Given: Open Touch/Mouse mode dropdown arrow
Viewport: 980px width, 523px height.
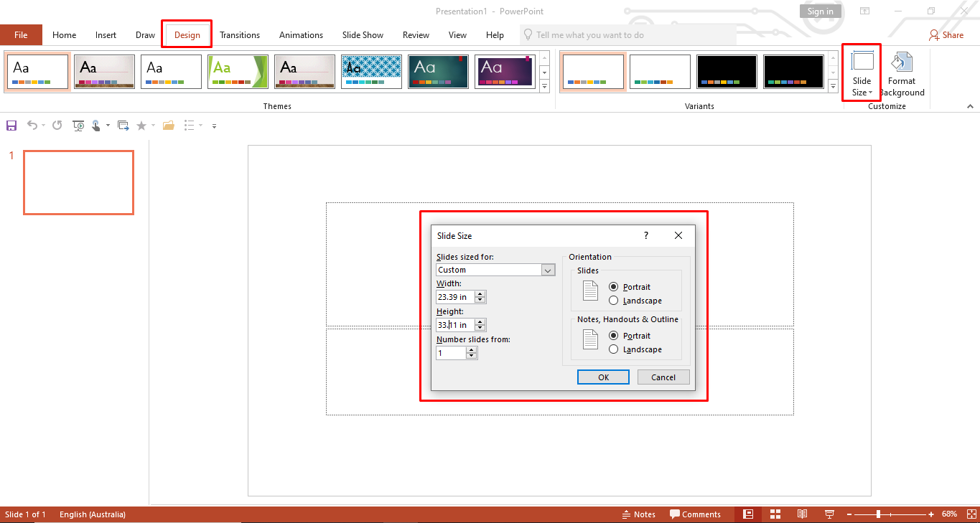Looking at the screenshot, I should (108, 126).
